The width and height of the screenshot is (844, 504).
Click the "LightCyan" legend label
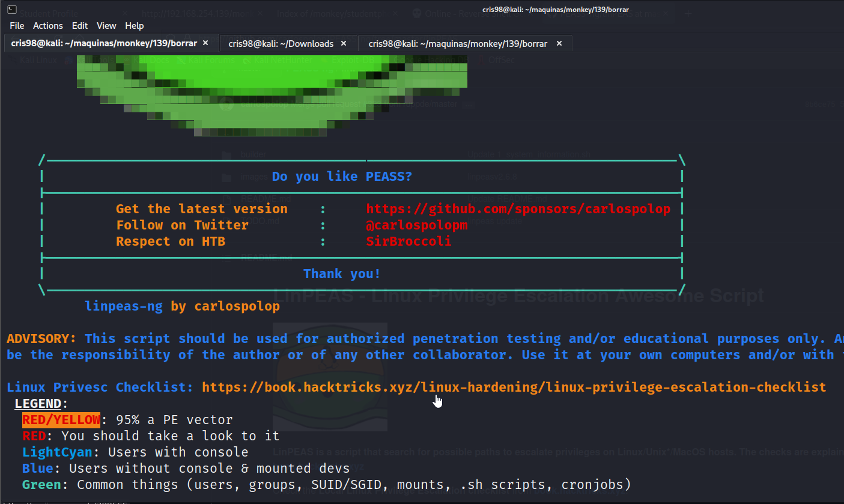(58, 452)
